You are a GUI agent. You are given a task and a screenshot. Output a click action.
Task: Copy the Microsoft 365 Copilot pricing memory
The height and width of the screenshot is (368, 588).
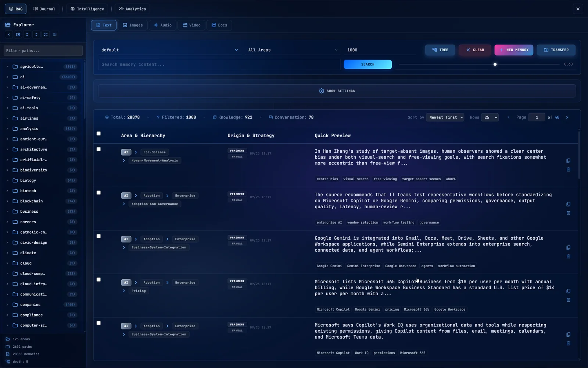[x=569, y=291]
